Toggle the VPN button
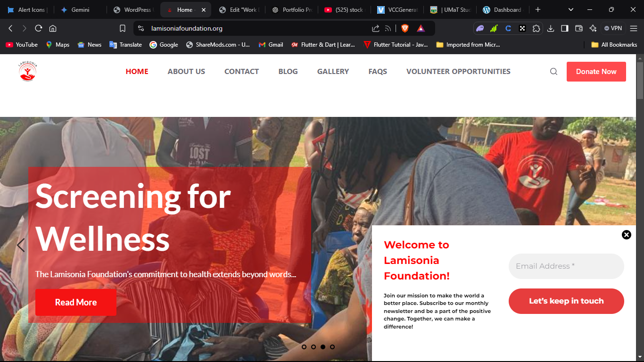Viewport: 644px width, 362px height. click(613, 28)
